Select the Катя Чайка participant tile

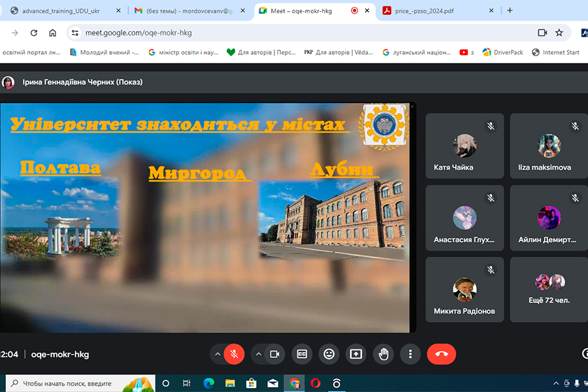[x=465, y=146]
